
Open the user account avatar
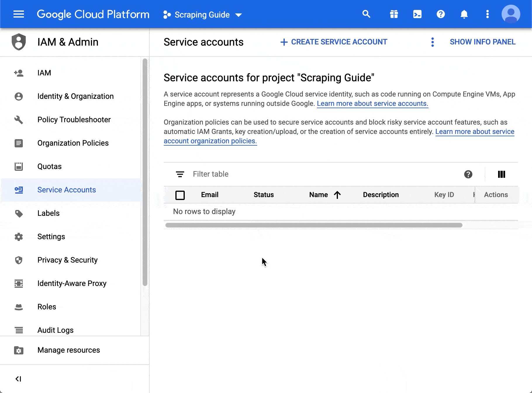pos(511,14)
